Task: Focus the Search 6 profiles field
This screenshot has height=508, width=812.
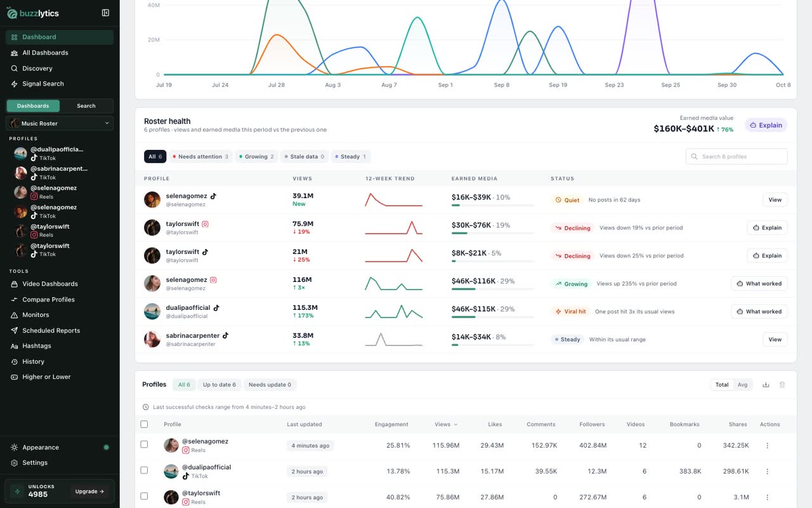Action: (x=737, y=157)
